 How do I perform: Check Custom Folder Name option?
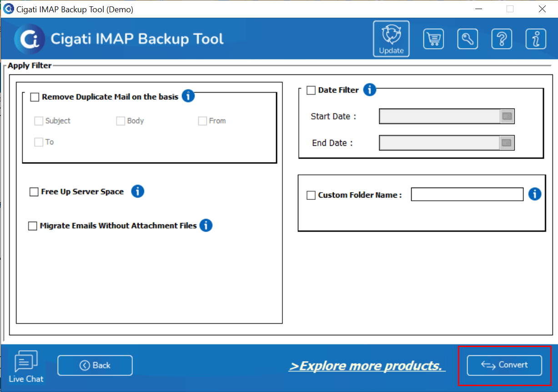click(x=311, y=195)
